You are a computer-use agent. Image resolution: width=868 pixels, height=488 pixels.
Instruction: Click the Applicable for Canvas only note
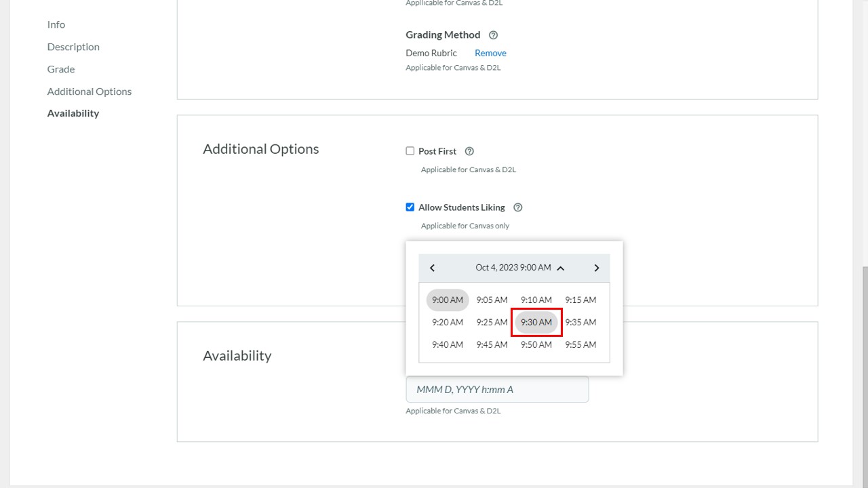pos(465,226)
